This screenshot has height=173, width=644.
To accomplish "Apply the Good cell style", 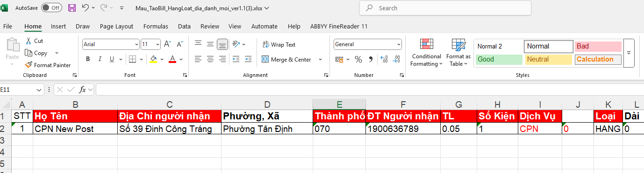I will coord(499,59).
